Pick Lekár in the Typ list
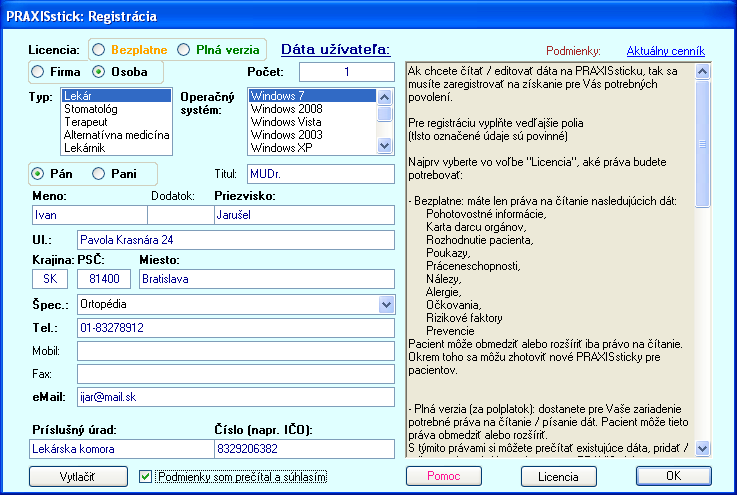Viewport: 737px width, 495px height. pos(116,96)
